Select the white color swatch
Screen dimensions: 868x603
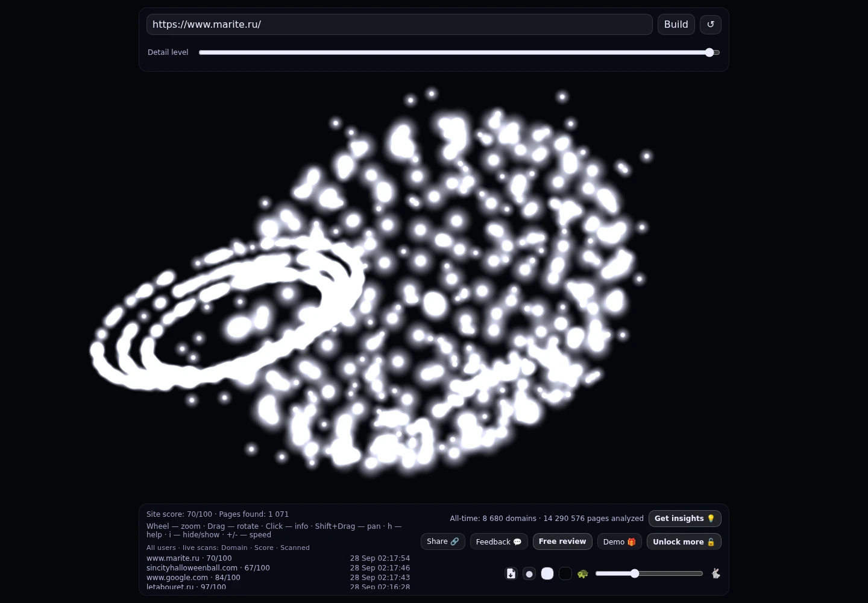click(x=547, y=573)
